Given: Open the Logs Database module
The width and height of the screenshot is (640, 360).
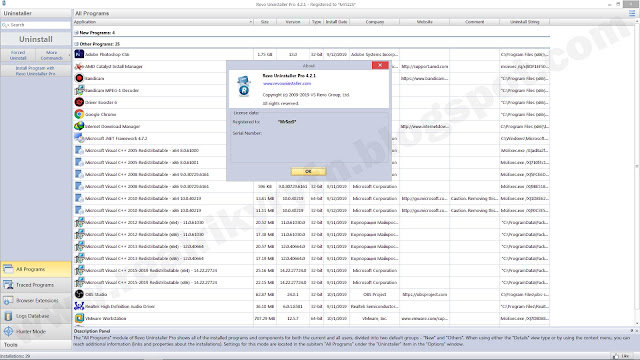Looking at the screenshot, I should [x=36, y=316].
